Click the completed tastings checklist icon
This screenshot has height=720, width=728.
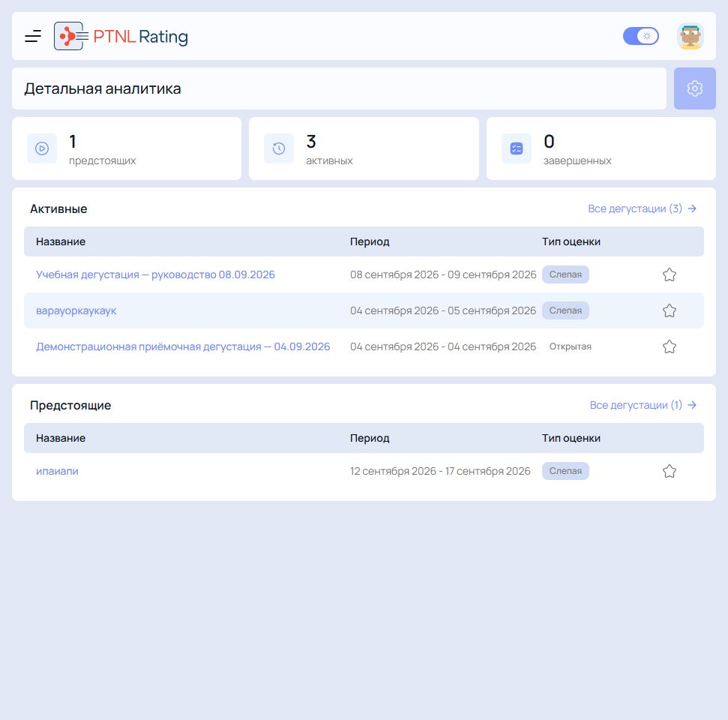[517, 148]
